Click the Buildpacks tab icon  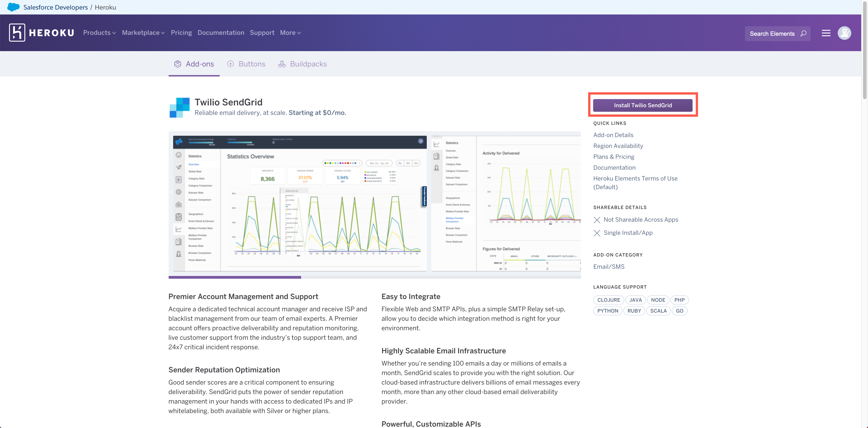click(282, 64)
